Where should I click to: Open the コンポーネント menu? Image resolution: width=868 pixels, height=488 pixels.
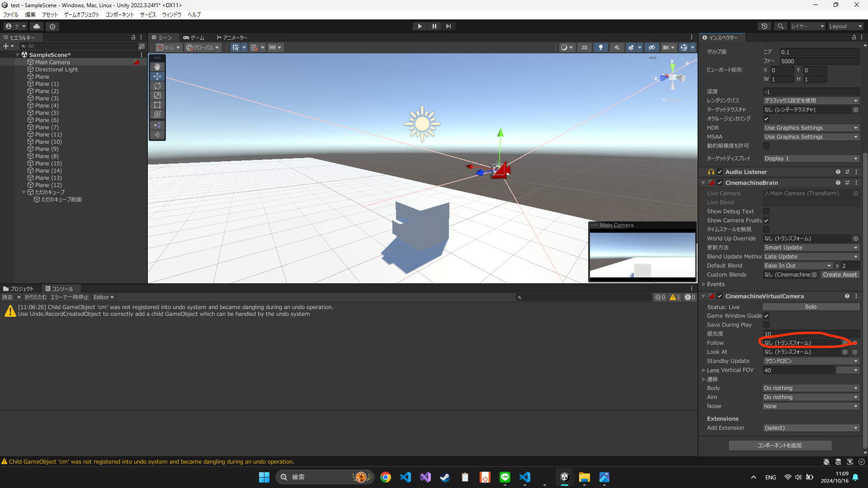pyautogui.click(x=120, y=14)
